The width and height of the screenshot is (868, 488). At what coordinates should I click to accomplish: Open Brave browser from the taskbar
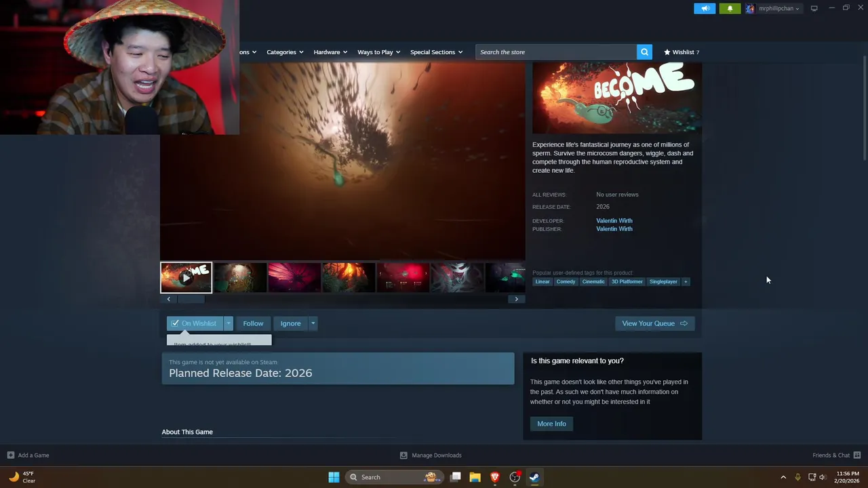(x=495, y=477)
